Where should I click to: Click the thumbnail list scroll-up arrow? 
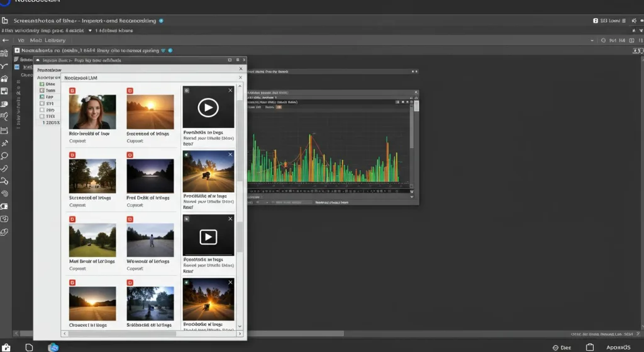coord(240,86)
